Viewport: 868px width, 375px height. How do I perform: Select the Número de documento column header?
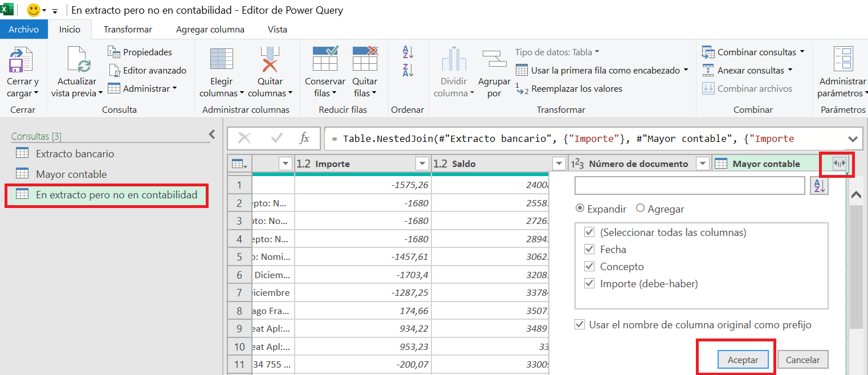tap(639, 164)
